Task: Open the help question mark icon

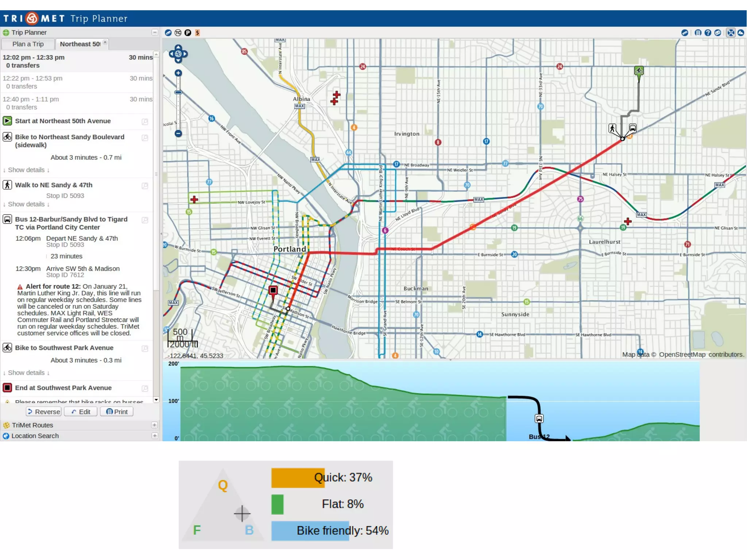Action: 708,33
